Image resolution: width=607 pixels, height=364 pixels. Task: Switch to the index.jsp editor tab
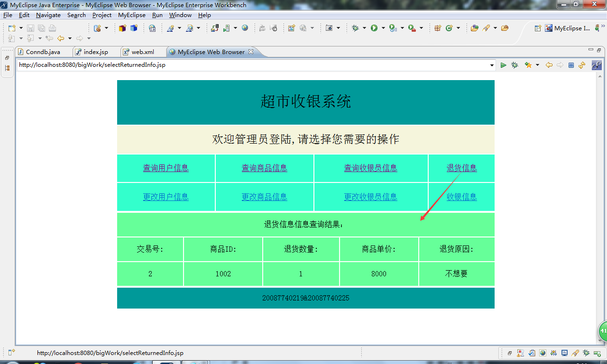96,52
